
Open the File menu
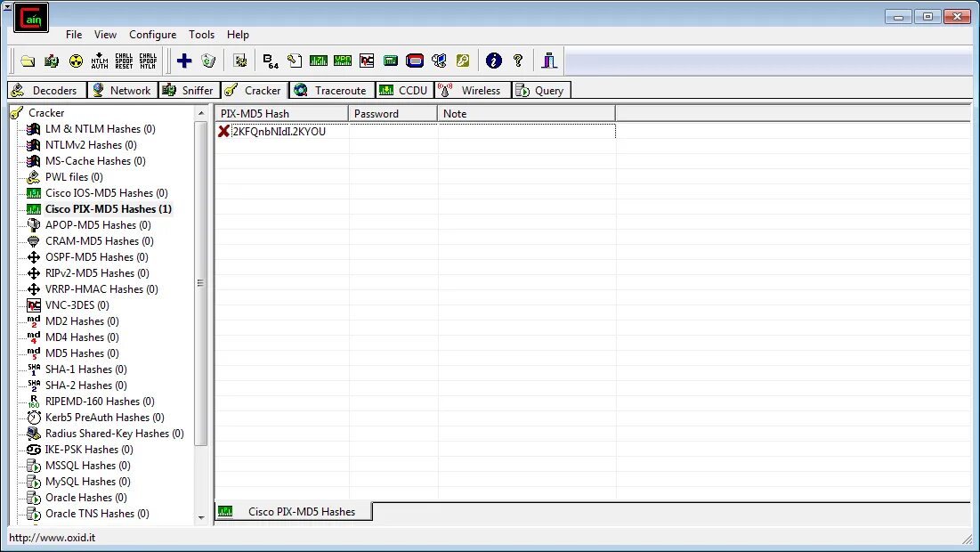(x=74, y=35)
